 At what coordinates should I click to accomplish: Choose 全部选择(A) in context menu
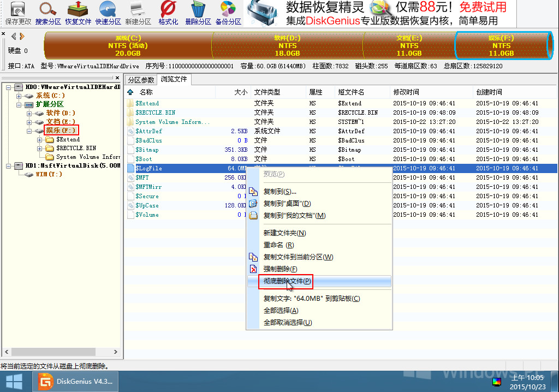click(x=320, y=310)
